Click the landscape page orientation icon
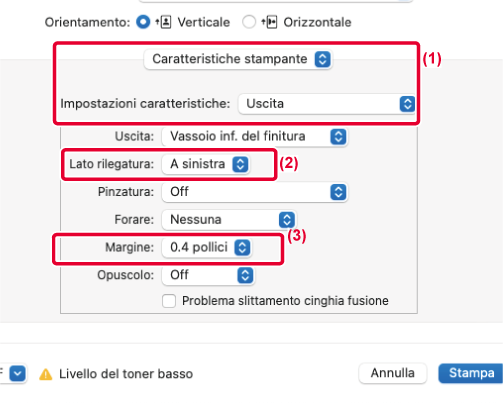Image resolution: width=503 pixels, height=403 pixels. [x=269, y=22]
